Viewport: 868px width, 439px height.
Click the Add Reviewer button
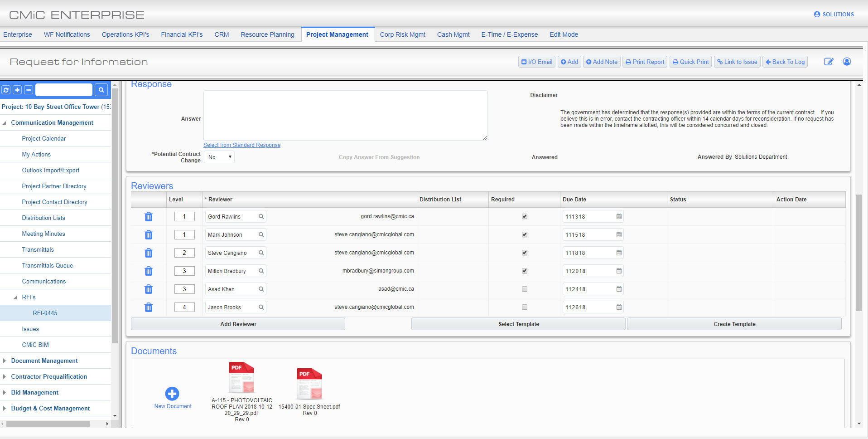tap(238, 324)
